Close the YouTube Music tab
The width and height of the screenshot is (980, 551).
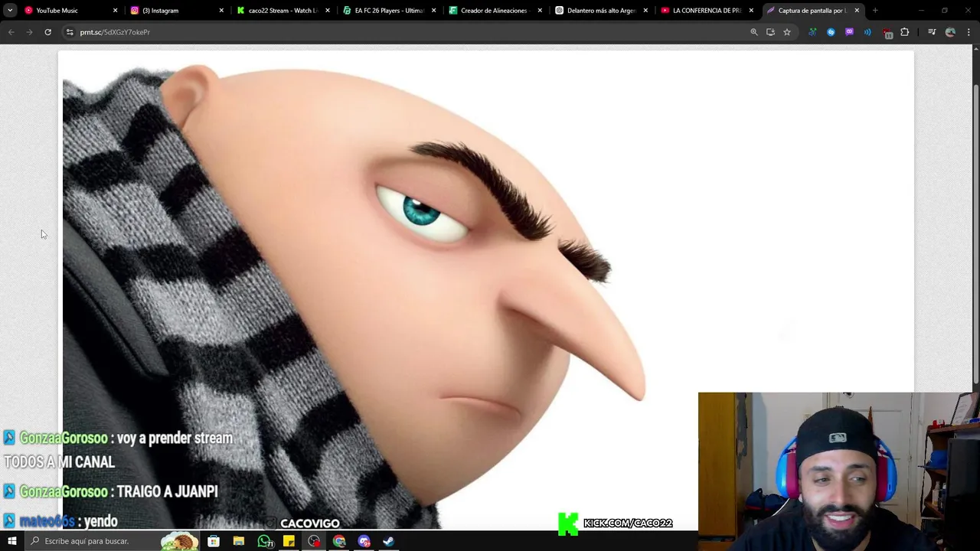[116, 11]
